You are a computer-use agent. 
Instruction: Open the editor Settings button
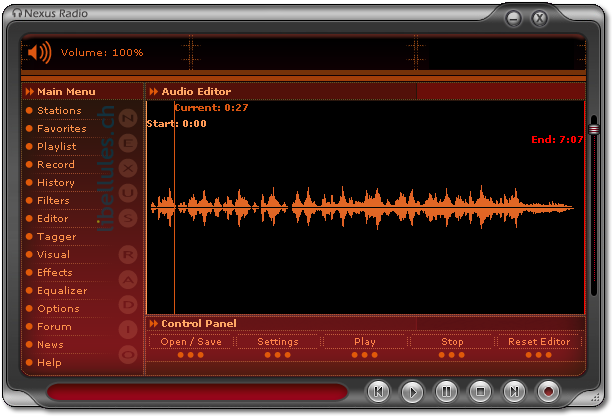click(x=278, y=342)
